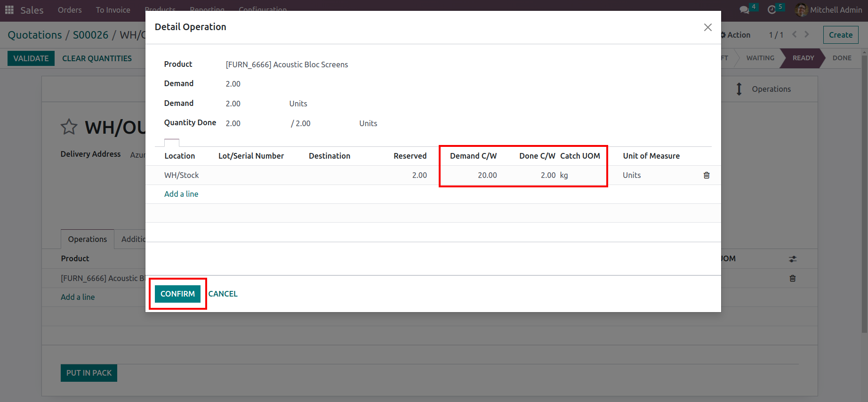Click Cancel in the dialog

tap(223, 294)
